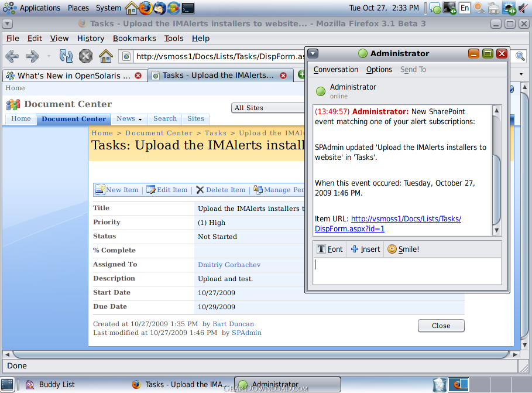Screen dimensions: 532x393
Task: Open a new tab with the green plus button
Action: pos(301,74)
